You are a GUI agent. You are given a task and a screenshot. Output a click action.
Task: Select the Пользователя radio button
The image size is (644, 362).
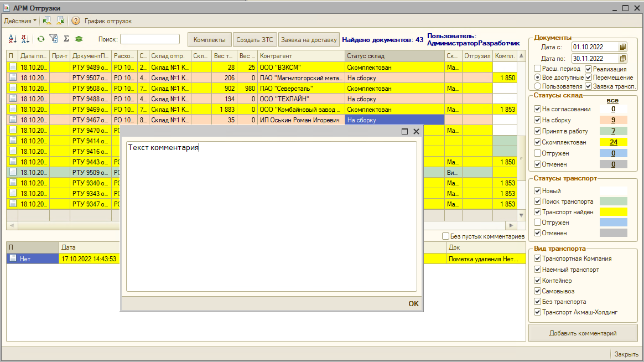coord(537,86)
